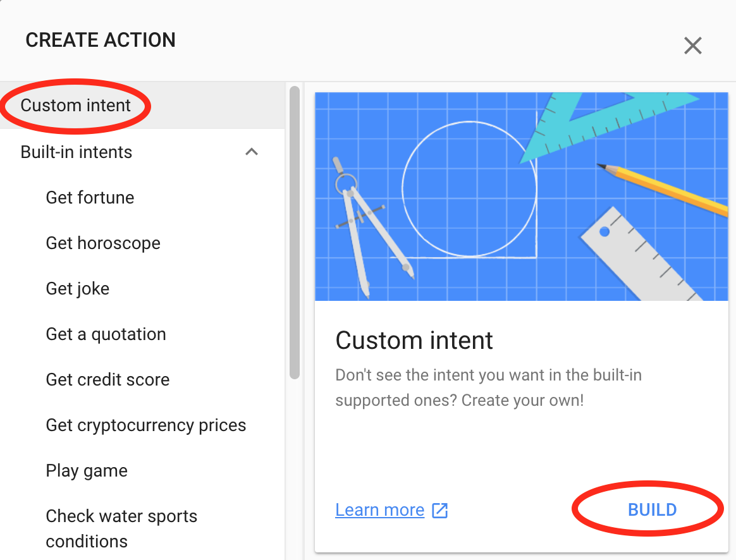Click the external link icon beside Learn more
The height and width of the screenshot is (560, 736).
[440, 509]
